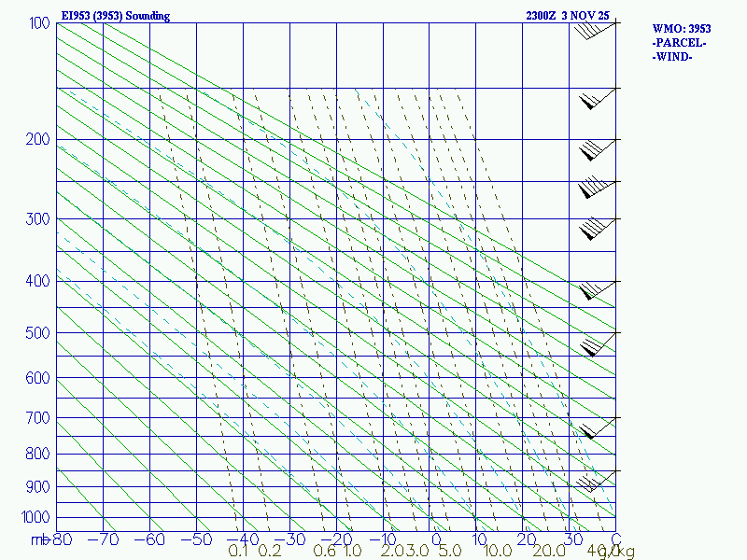
Task: Select the wind barb at 200 mb level
Action: pyautogui.click(x=598, y=150)
